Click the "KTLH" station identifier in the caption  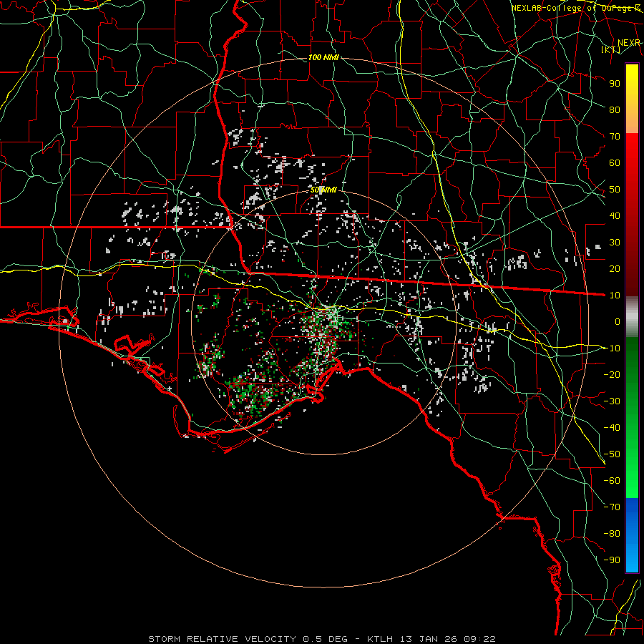click(x=380, y=639)
